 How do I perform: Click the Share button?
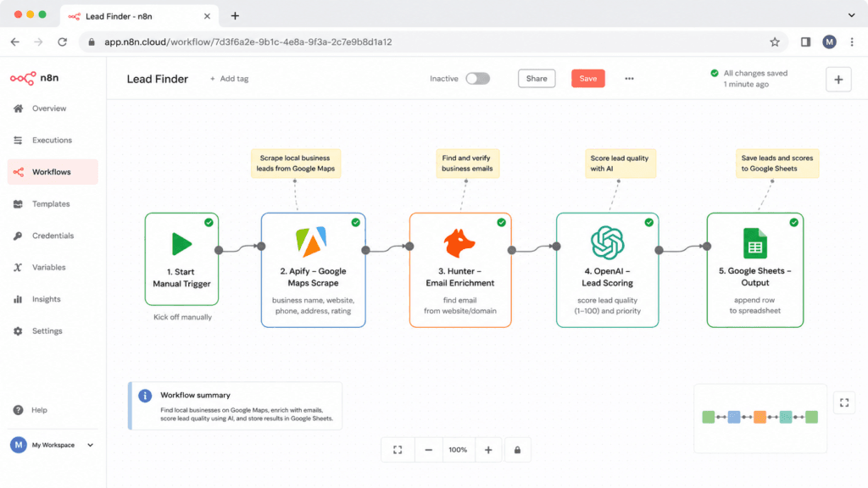click(537, 79)
